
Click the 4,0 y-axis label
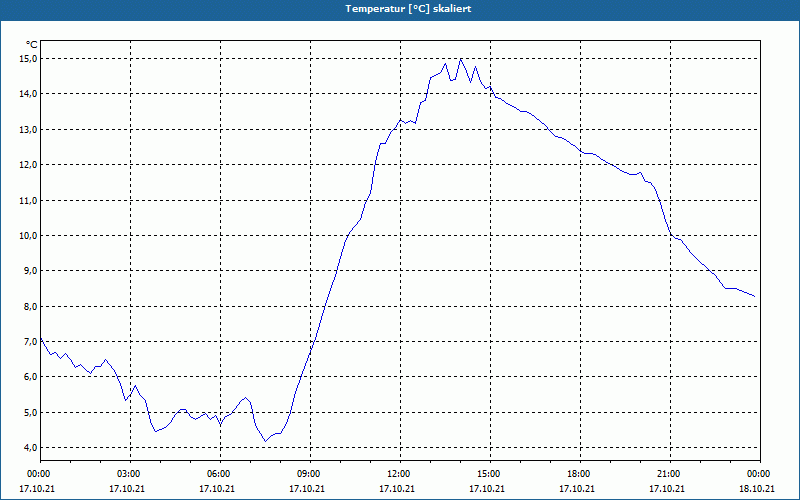(31, 448)
